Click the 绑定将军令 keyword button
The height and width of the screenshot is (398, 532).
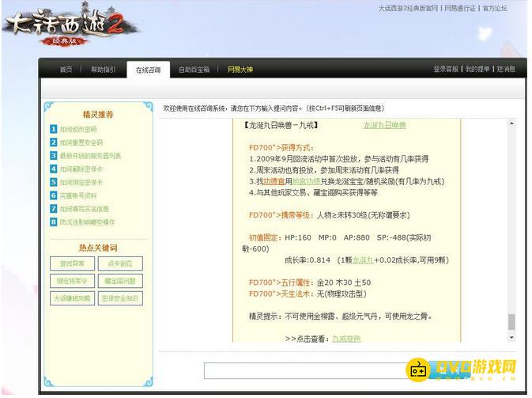[x=72, y=281]
